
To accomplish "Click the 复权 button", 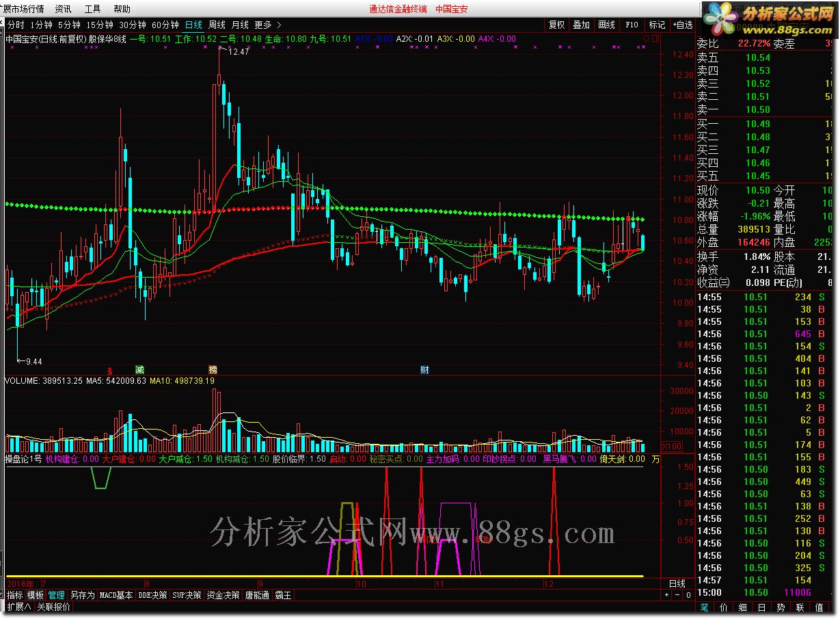I will click(x=557, y=25).
